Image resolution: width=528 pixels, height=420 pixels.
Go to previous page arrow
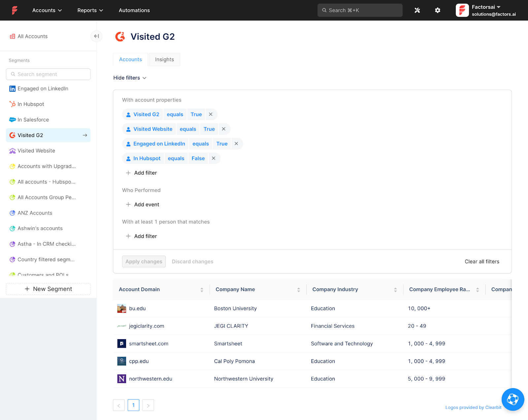pyautogui.click(x=119, y=405)
